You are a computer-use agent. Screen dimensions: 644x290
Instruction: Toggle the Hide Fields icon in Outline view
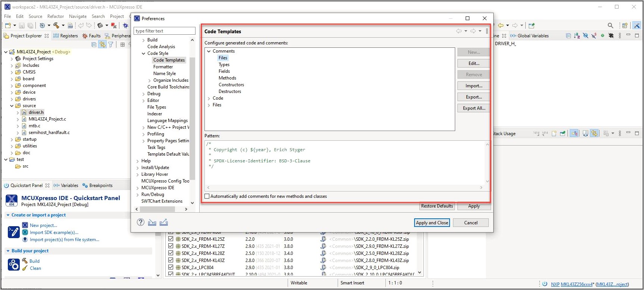585,36
